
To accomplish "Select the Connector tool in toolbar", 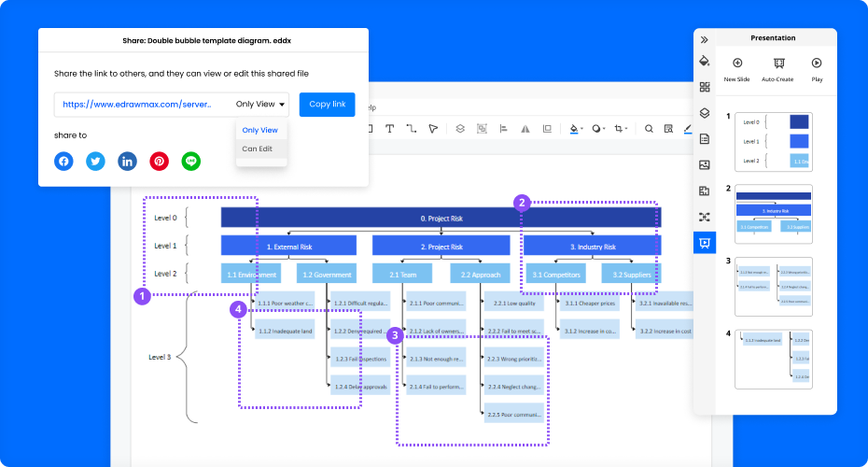I will (412, 129).
